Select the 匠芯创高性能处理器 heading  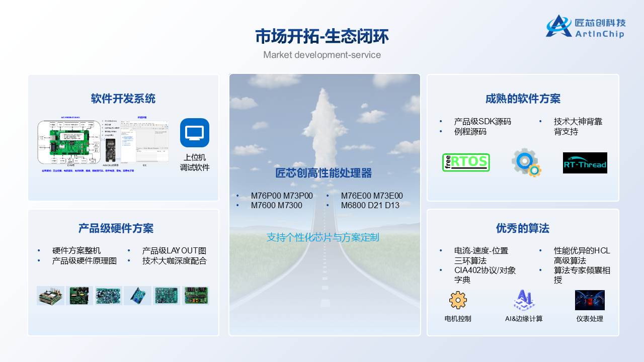point(324,173)
